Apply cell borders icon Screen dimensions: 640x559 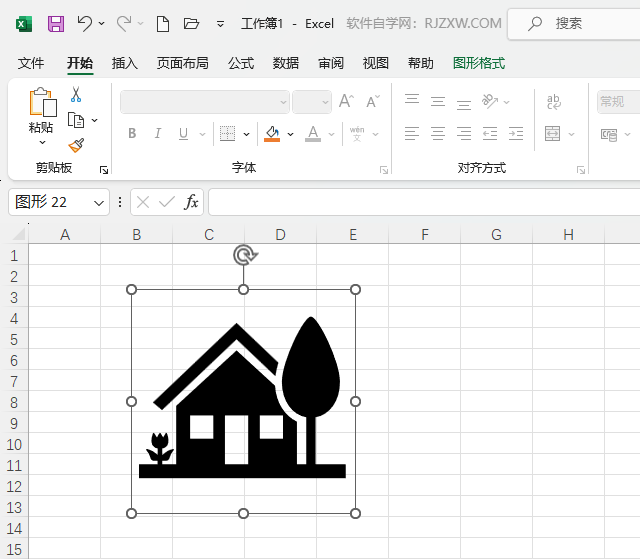tap(227, 133)
